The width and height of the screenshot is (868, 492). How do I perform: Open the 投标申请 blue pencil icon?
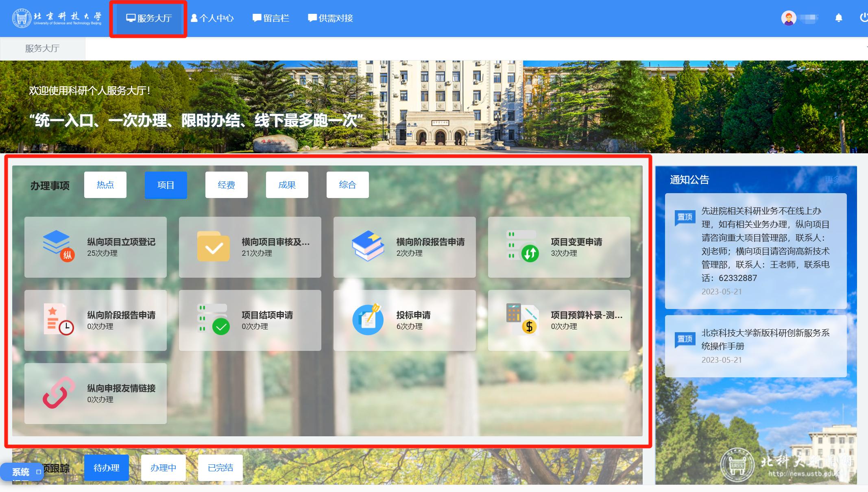(x=368, y=319)
